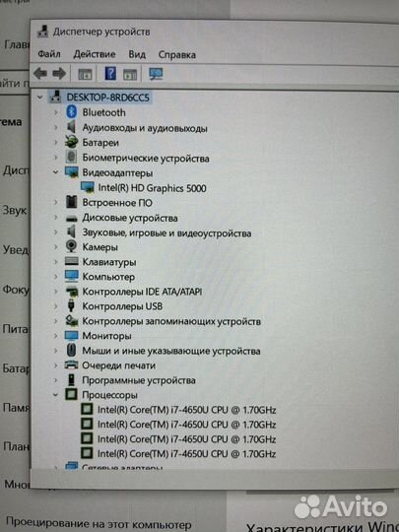
Task: Click the Мыши mouse device icon
Action: pos(71,350)
